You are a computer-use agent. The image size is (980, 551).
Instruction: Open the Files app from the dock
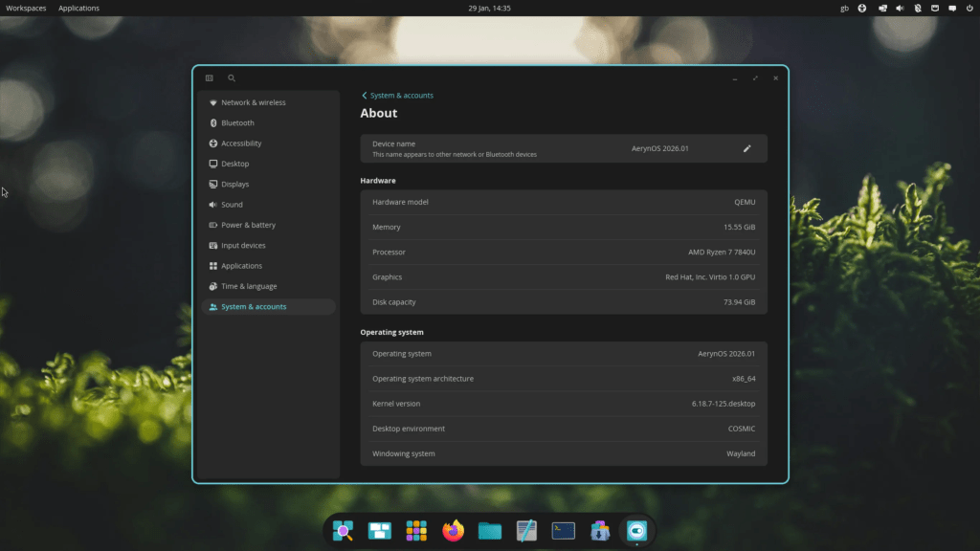tap(489, 531)
